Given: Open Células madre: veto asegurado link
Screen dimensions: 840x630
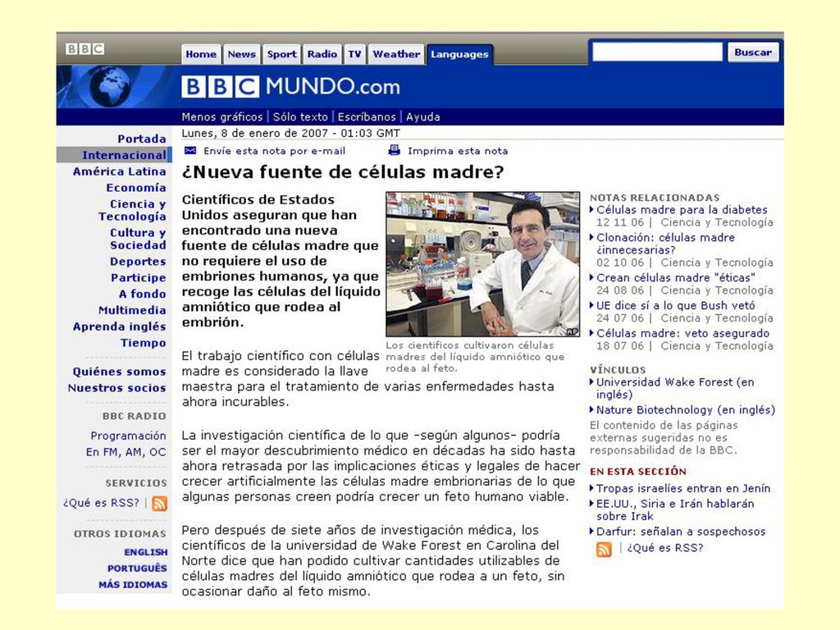Looking at the screenshot, I should click(x=683, y=333).
